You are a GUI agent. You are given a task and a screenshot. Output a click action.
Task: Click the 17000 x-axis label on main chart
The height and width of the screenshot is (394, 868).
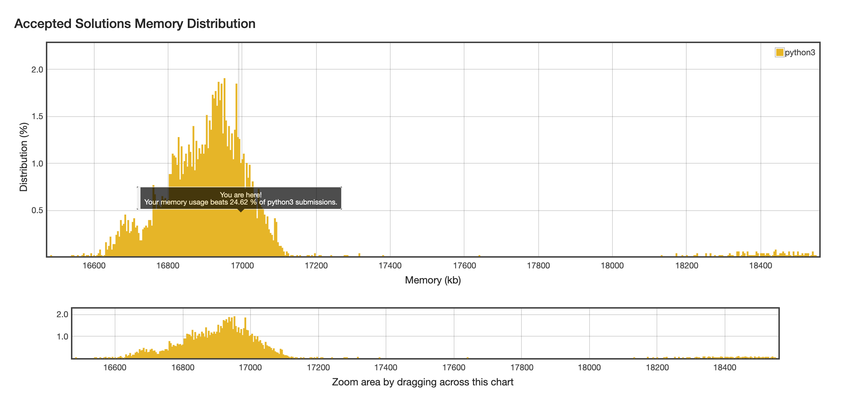pos(242,266)
